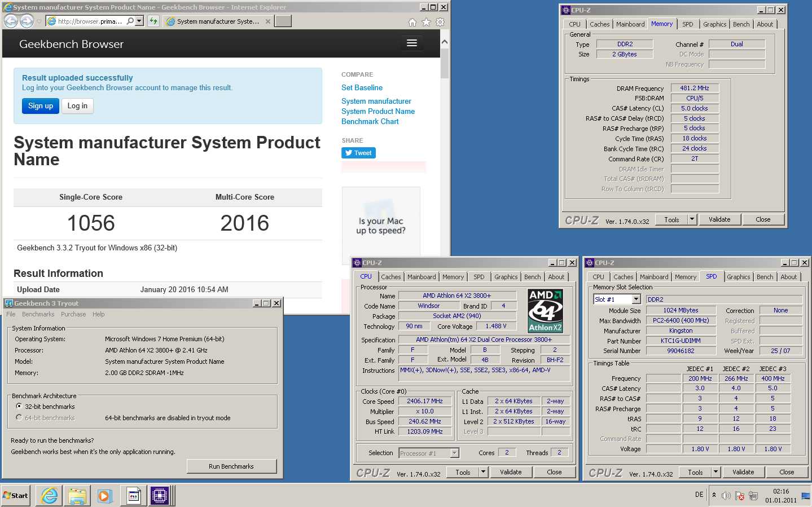Click the 'Is your Mac up to speed' ad
The image size is (812, 507).
[x=381, y=226]
